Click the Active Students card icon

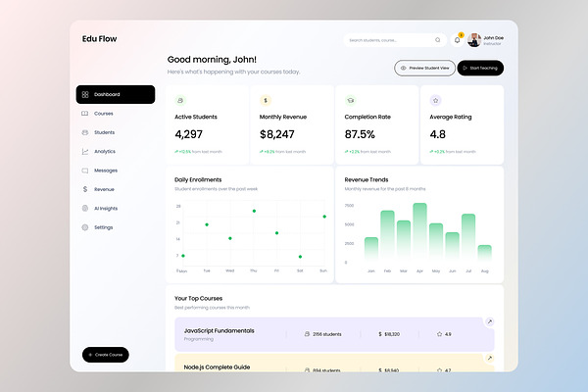(x=180, y=101)
